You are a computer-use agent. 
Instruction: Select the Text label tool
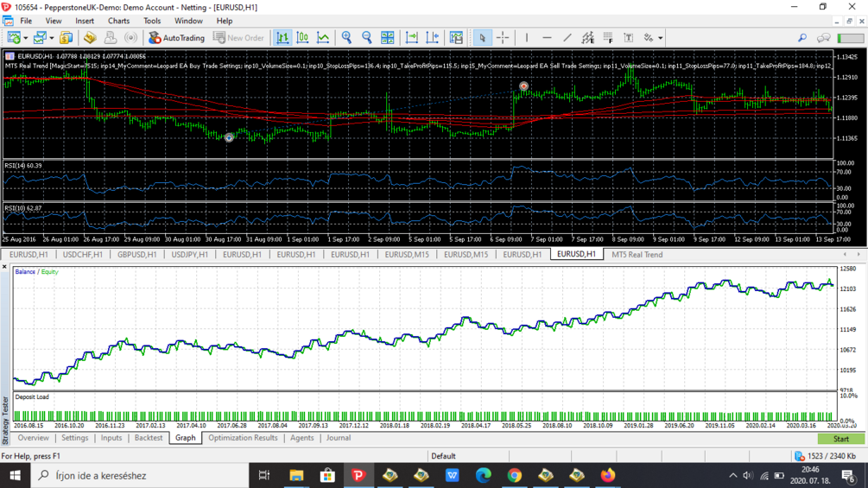628,38
